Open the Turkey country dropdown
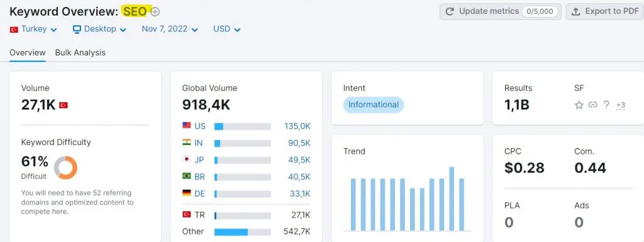 33,29
